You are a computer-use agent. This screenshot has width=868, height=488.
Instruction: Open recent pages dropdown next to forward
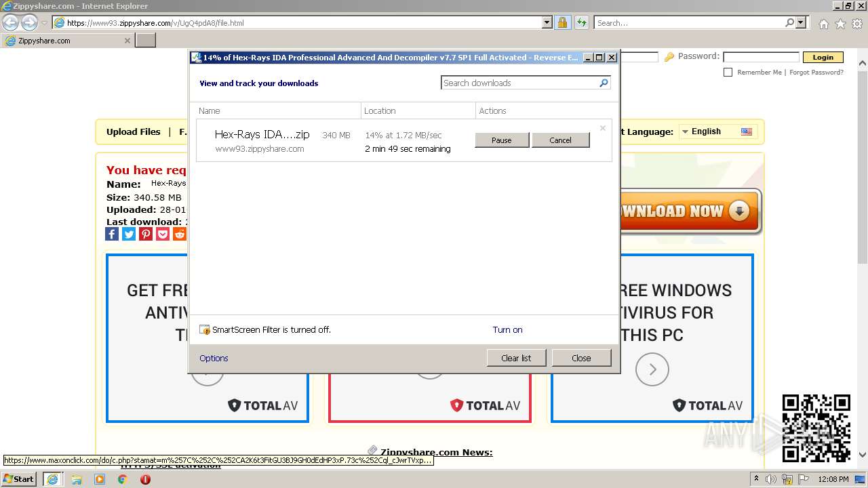[x=44, y=23]
